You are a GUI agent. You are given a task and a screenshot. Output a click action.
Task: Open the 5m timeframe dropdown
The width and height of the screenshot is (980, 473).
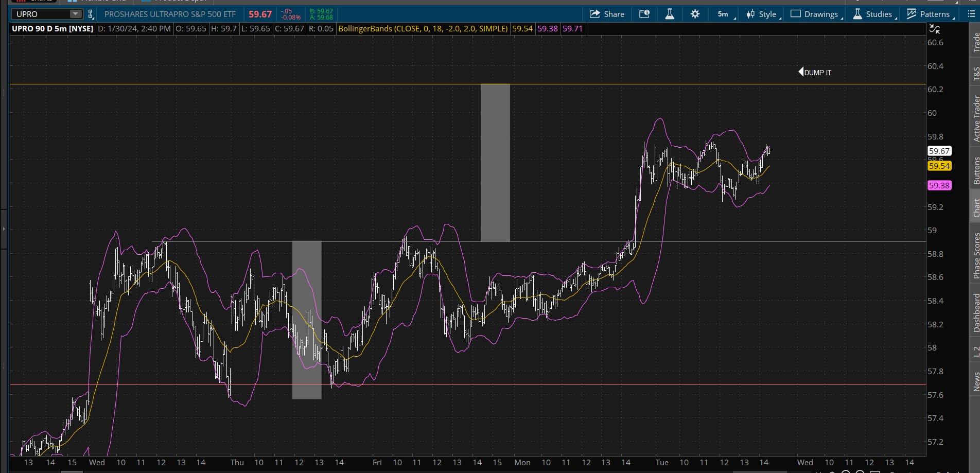point(726,14)
